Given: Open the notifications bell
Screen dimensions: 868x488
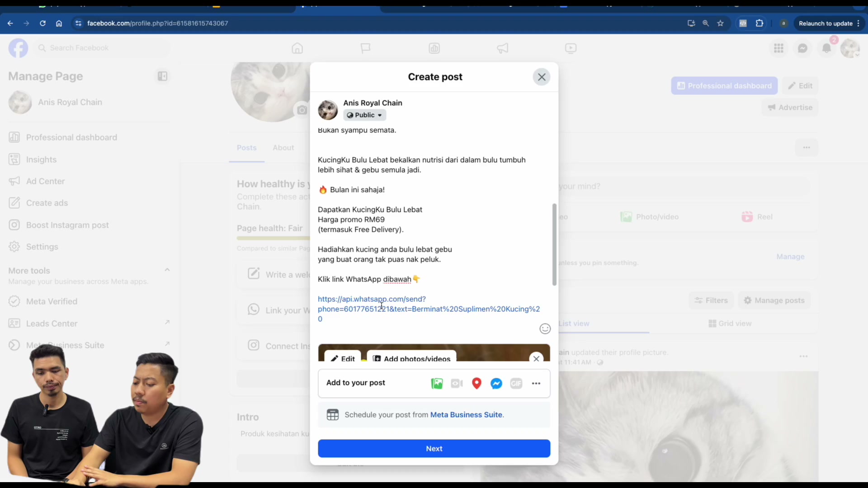Looking at the screenshot, I should (x=826, y=48).
